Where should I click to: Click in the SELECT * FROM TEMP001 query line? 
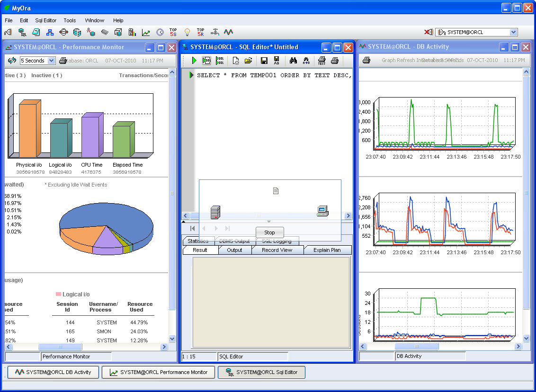pos(274,75)
